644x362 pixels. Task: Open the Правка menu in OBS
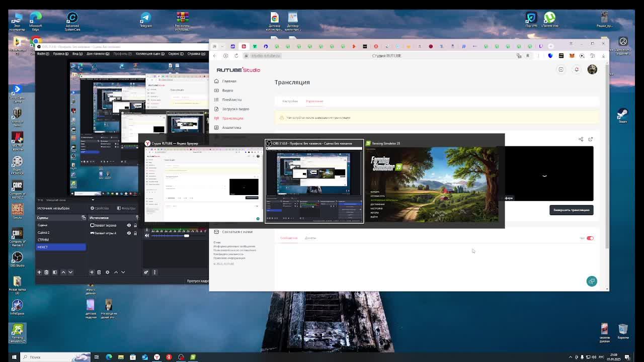pyautogui.click(x=60, y=54)
